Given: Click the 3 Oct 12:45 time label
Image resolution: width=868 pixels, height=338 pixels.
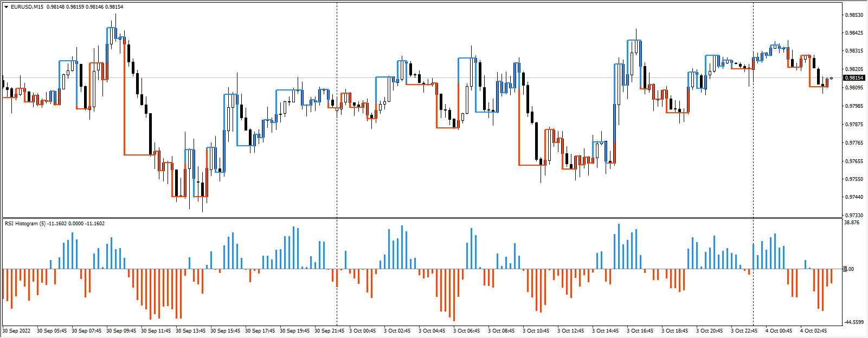Looking at the screenshot, I should tap(571, 331).
